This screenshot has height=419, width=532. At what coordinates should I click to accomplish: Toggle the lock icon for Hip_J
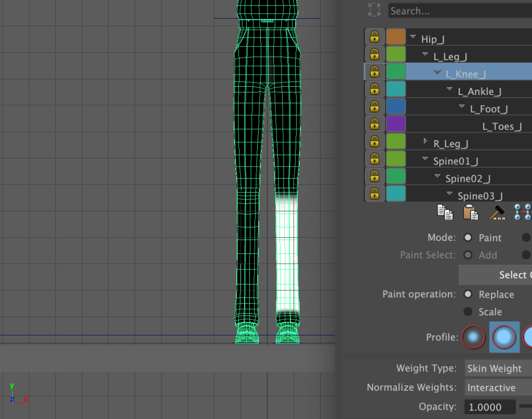[x=374, y=37]
